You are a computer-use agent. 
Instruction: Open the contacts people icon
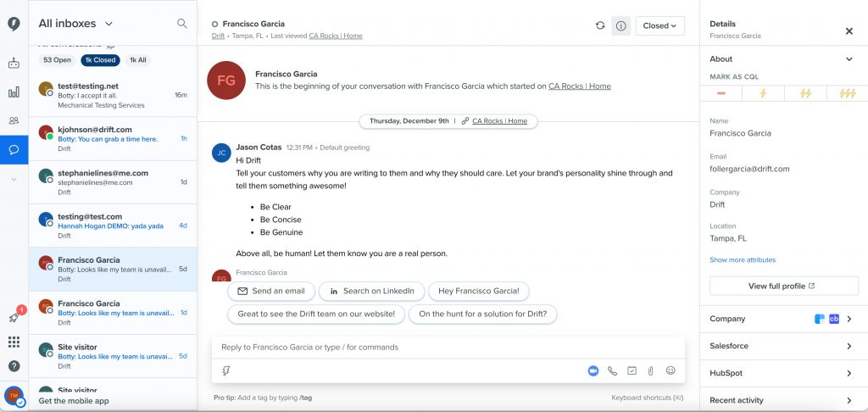pos(14,120)
